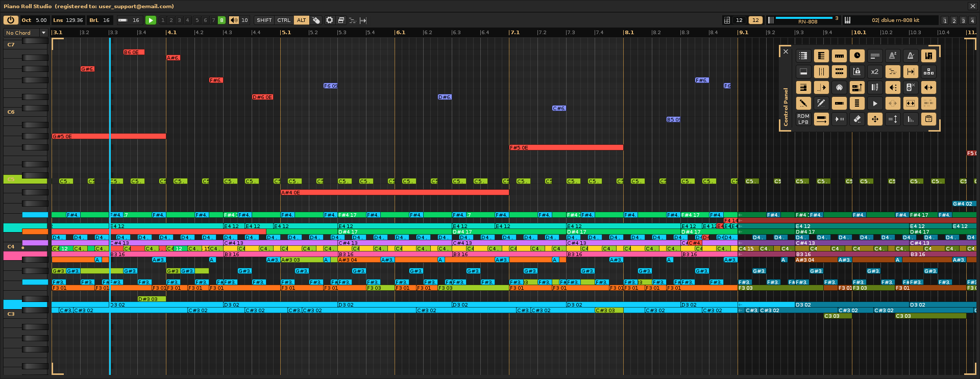Select preset slot 8 in the toolbar
This screenshot has height=379, width=980.
pyautogui.click(x=222, y=20)
